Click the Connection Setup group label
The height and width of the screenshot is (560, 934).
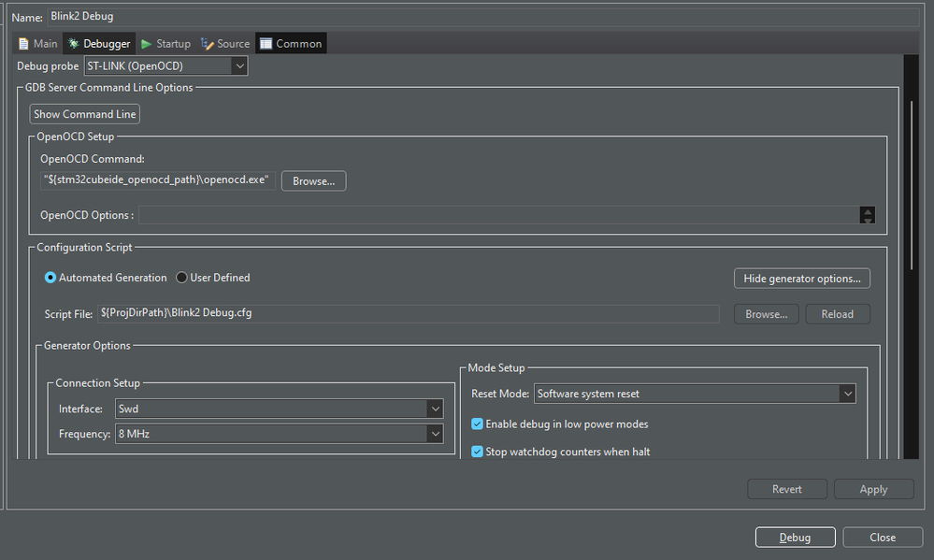[x=97, y=383]
